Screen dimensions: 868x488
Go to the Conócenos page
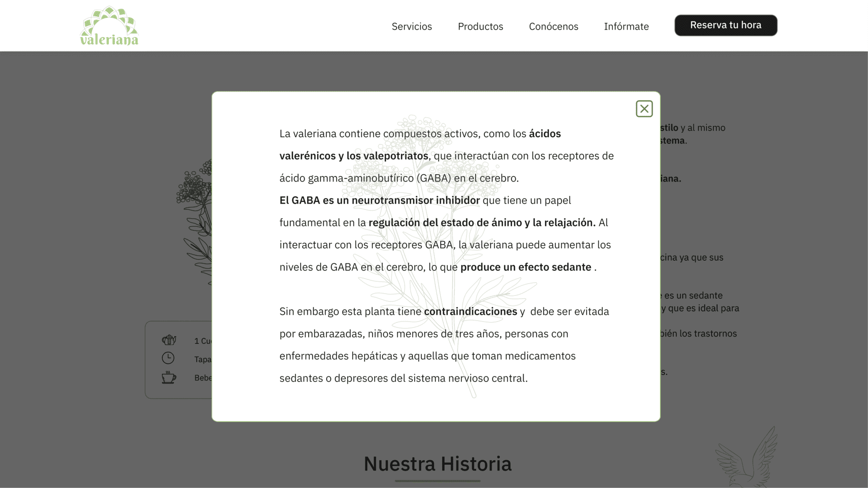pos(553,27)
